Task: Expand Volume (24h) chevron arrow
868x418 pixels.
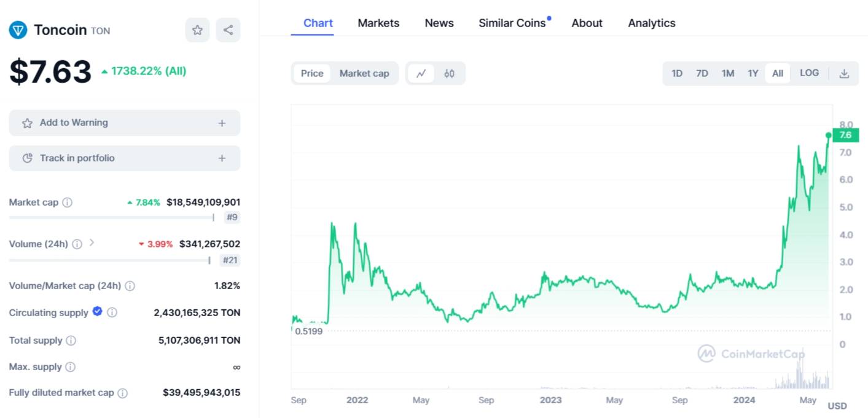Action: (x=92, y=242)
